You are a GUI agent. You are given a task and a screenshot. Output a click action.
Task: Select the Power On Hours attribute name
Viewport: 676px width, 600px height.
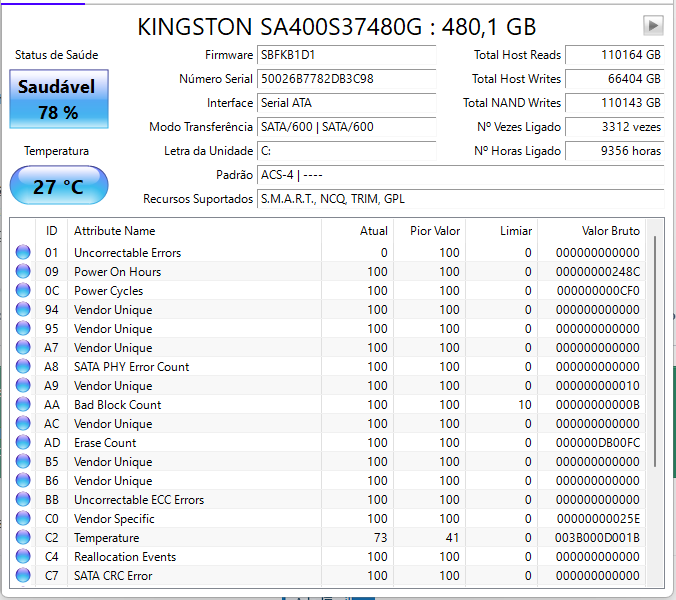[x=117, y=272]
